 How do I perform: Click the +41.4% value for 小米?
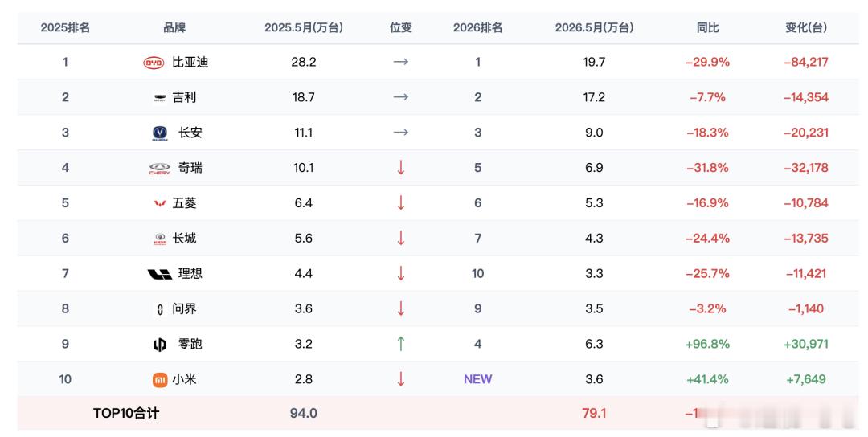pyautogui.click(x=707, y=379)
